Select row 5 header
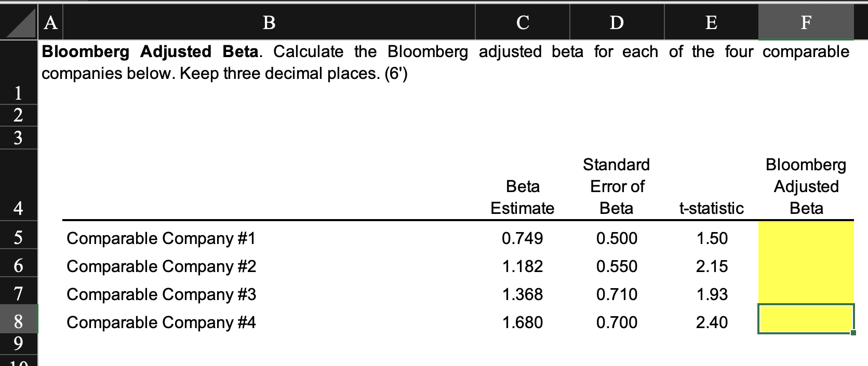Image resolution: width=868 pixels, height=366 pixels. [x=19, y=238]
